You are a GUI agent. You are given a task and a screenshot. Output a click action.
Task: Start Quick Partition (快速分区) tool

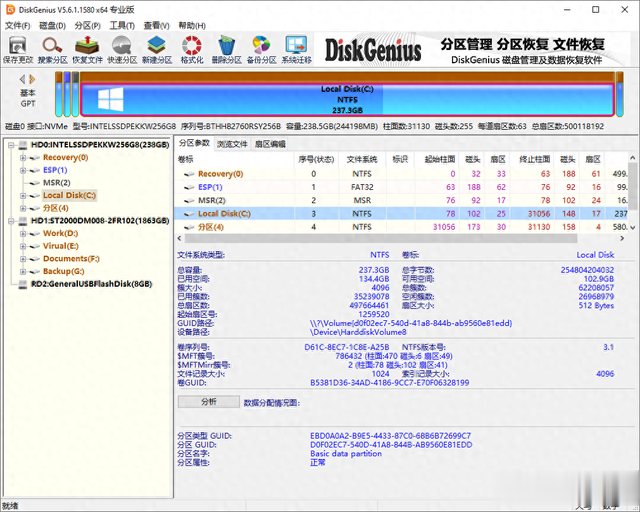click(122, 49)
